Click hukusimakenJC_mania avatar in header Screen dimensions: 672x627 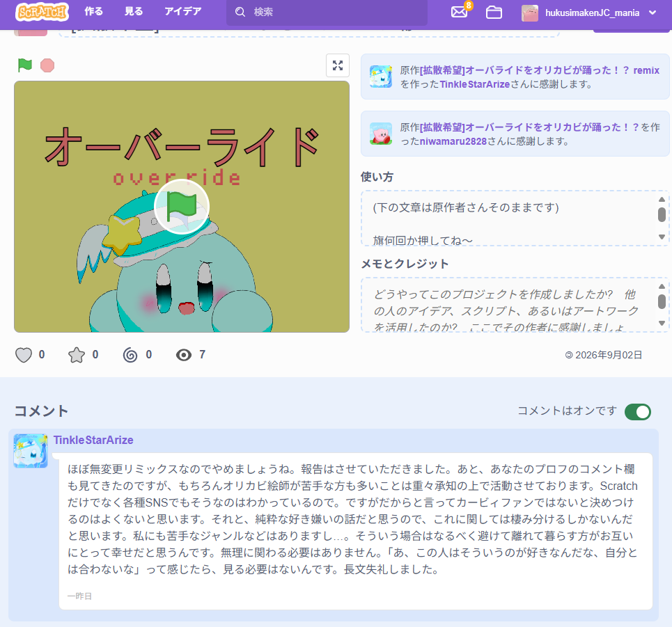pyautogui.click(x=530, y=13)
